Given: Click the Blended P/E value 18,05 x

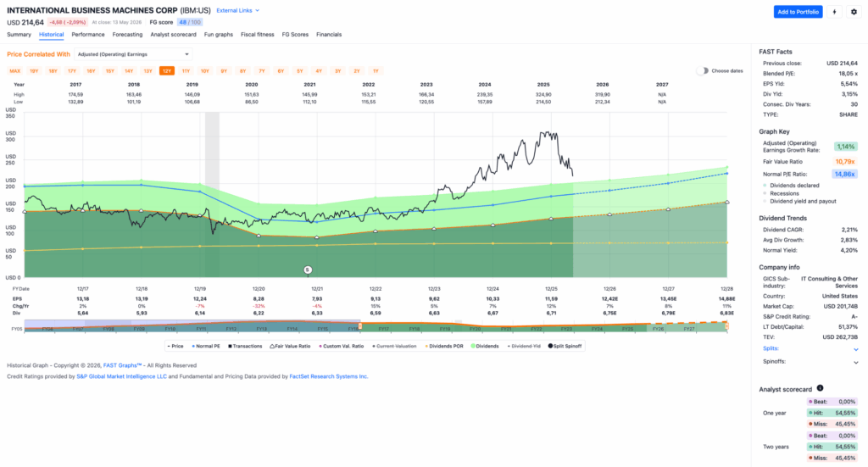Looking at the screenshot, I should (x=848, y=74).
